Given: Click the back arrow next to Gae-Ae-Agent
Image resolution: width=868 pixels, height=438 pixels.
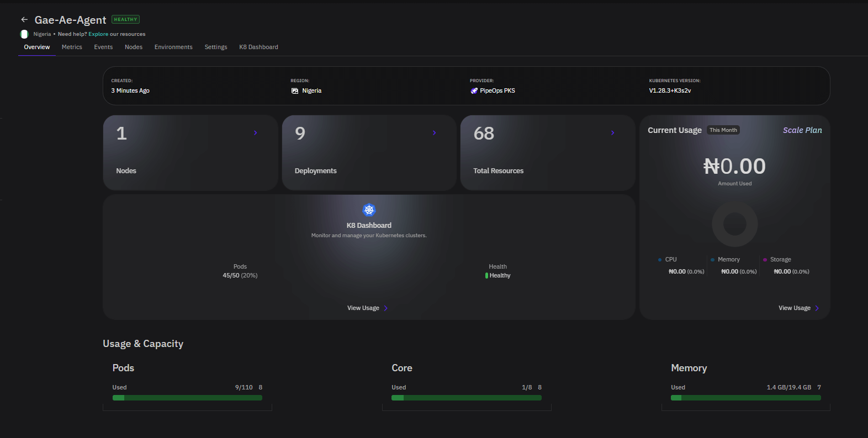Looking at the screenshot, I should [24, 20].
